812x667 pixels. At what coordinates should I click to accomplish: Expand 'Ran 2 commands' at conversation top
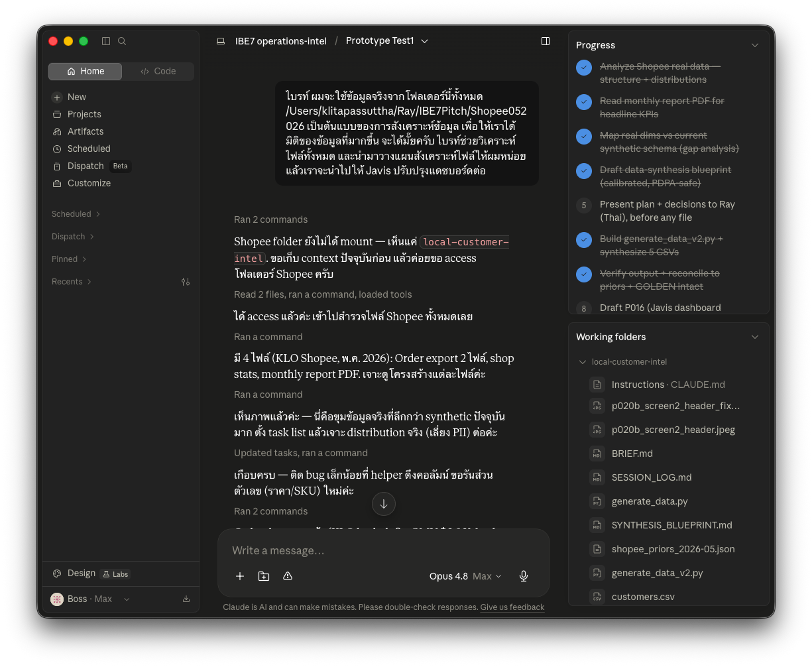click(x=270, y=219)
